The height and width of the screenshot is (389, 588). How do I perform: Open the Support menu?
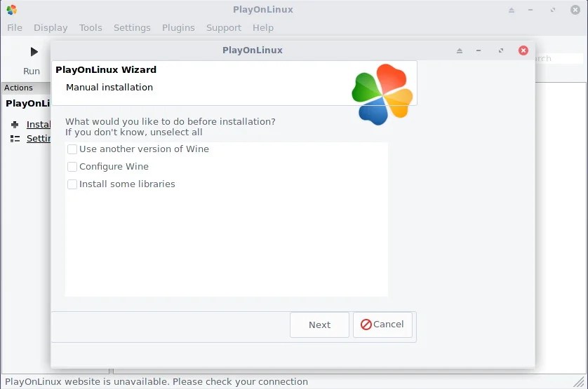pos(224,28)
